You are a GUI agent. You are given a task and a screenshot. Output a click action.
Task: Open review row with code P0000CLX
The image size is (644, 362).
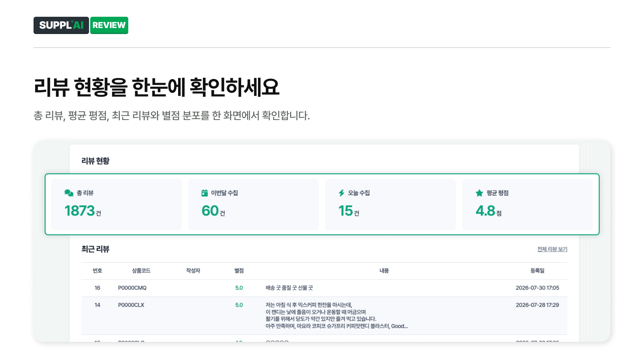324,315
